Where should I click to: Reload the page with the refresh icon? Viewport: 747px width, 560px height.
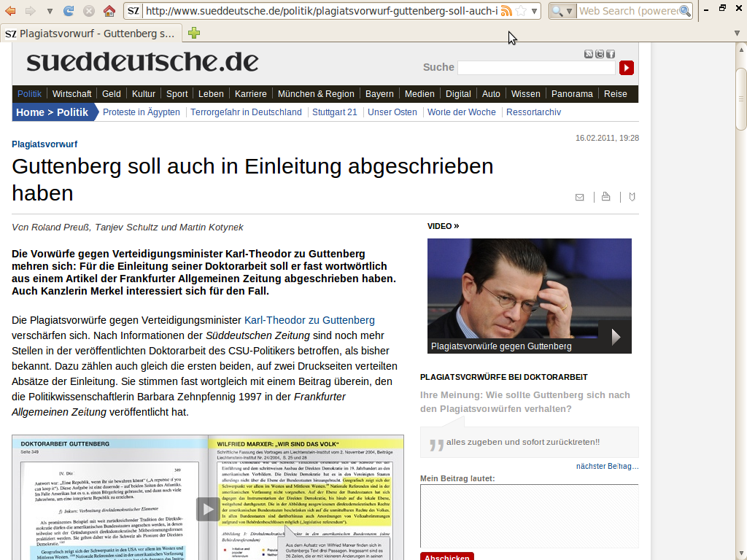(x=69, y=10)
